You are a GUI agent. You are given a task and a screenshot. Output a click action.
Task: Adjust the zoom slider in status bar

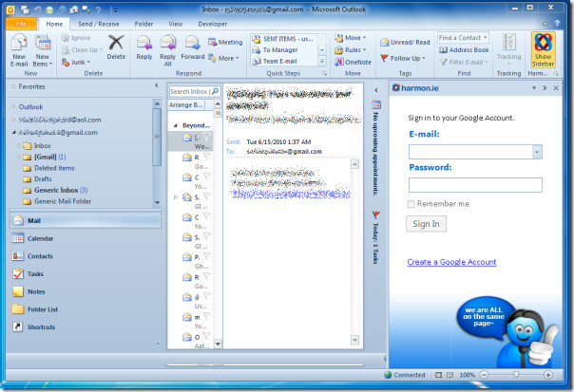pos(516,375)
